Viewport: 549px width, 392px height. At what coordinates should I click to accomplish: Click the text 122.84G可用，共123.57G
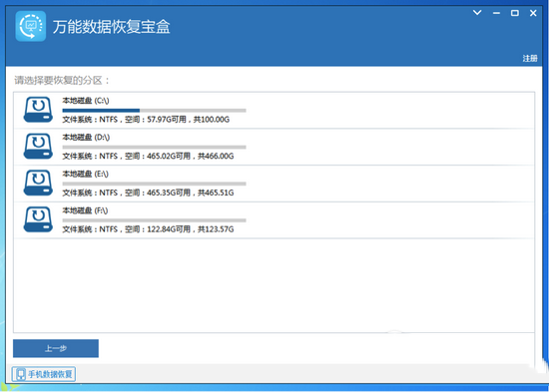coord(191,229)
